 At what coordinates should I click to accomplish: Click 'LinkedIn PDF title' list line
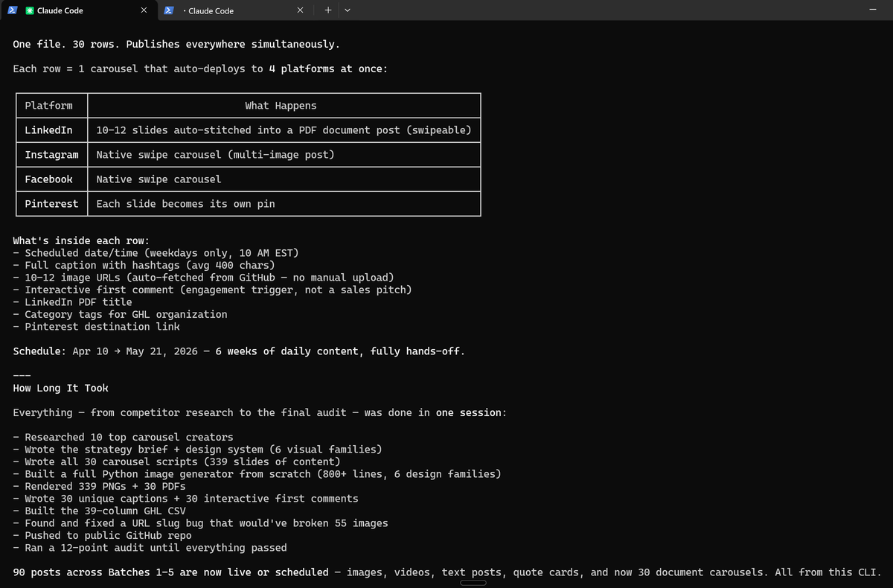click(x=72, y=302)
